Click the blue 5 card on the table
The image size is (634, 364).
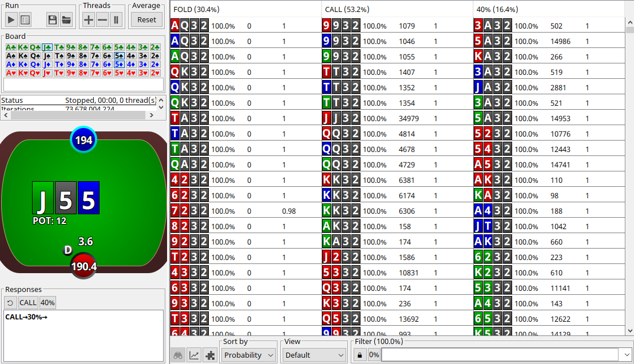coord(89,198)
